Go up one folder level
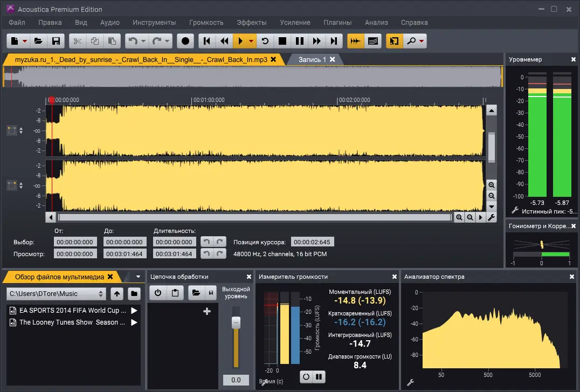This screenshot has height=392, width=580. click(117, 294)
